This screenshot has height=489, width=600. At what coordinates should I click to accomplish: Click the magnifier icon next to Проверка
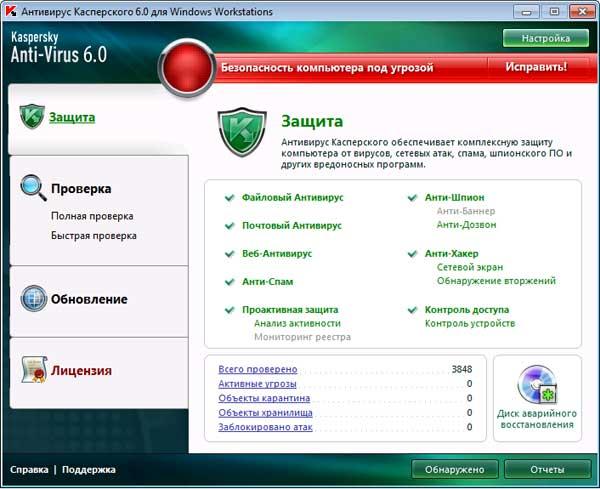click(x=33, y=187)
